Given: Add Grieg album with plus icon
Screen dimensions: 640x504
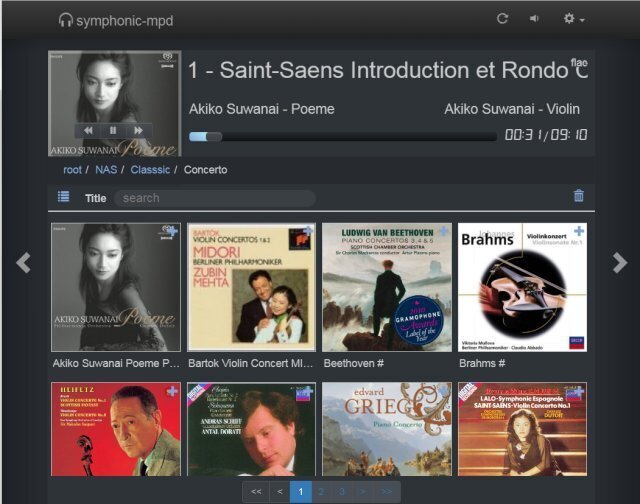Looking at the screenshot, I should (443, 391).
